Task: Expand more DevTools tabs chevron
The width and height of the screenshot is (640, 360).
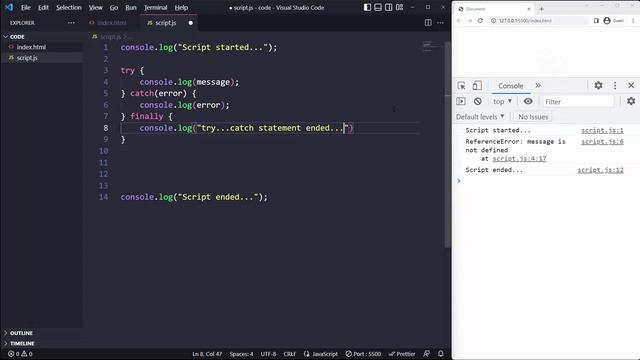Action: tap(538, 85)
